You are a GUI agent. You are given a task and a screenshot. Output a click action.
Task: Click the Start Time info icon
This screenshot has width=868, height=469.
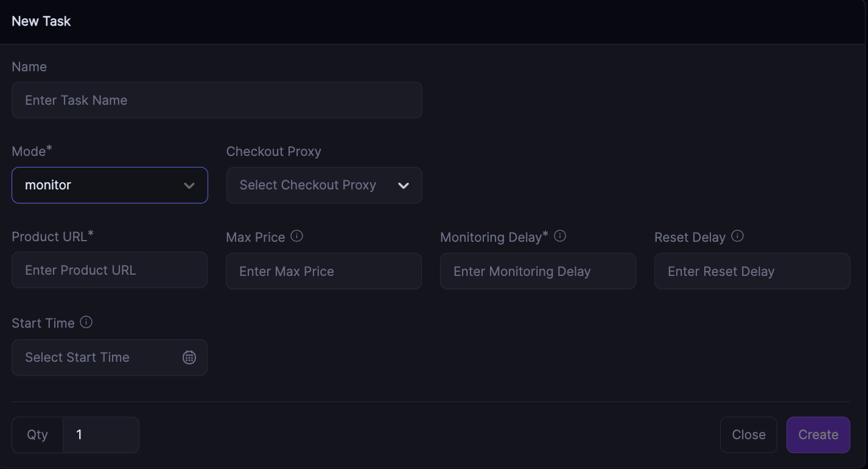[x=86, y=322]
